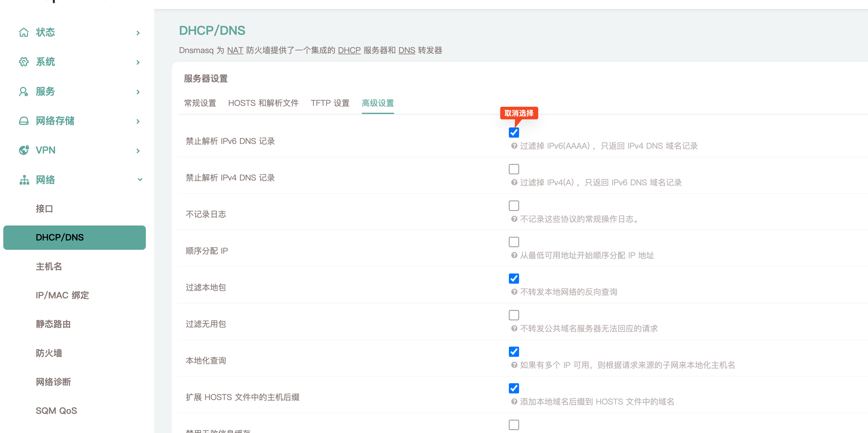This screenshot has height=433, width=868.
Task: Click the globe icon next to VPN
Action: click(24, 150)
